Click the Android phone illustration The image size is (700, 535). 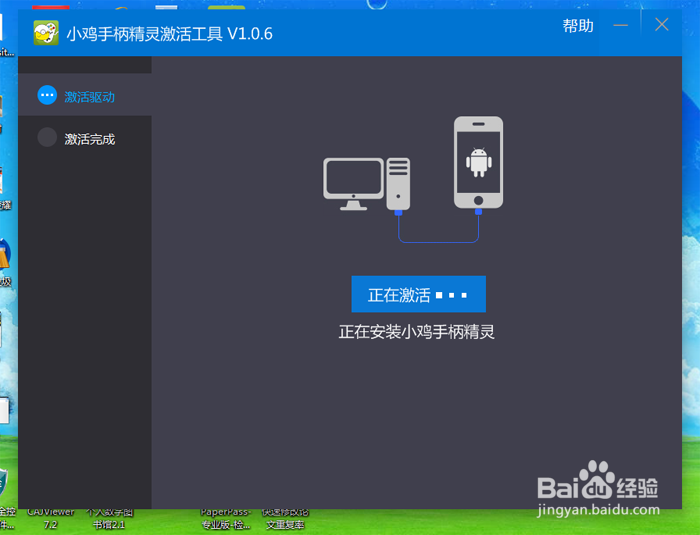[x=478, y=162]
